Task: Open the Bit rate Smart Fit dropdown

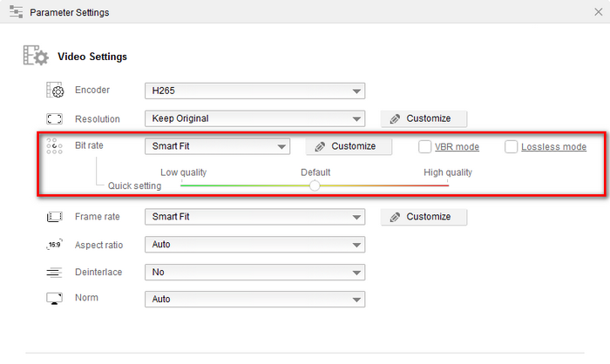Action: pos(216,146)
